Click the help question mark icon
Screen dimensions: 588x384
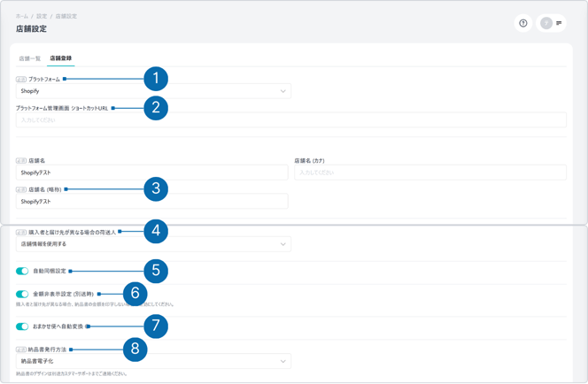pyautogui.click(x=523, y=23)
